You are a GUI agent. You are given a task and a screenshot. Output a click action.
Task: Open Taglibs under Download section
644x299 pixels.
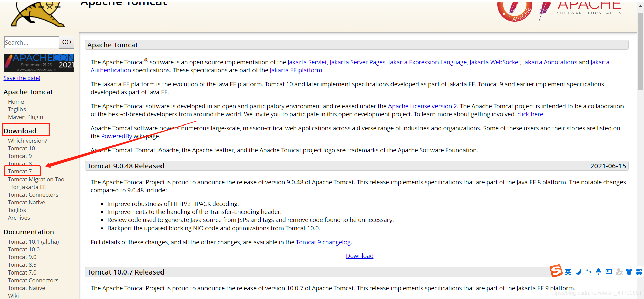point(17,210)
